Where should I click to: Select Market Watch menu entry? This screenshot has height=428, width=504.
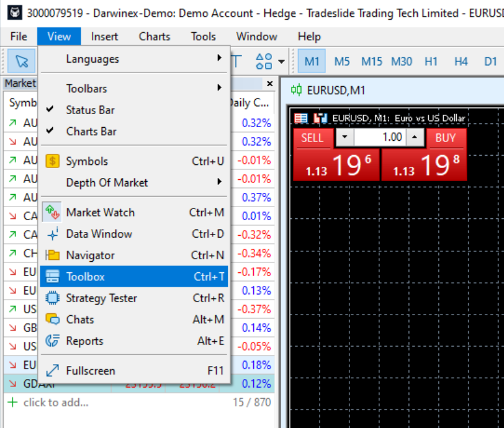[x=133, y=212]
